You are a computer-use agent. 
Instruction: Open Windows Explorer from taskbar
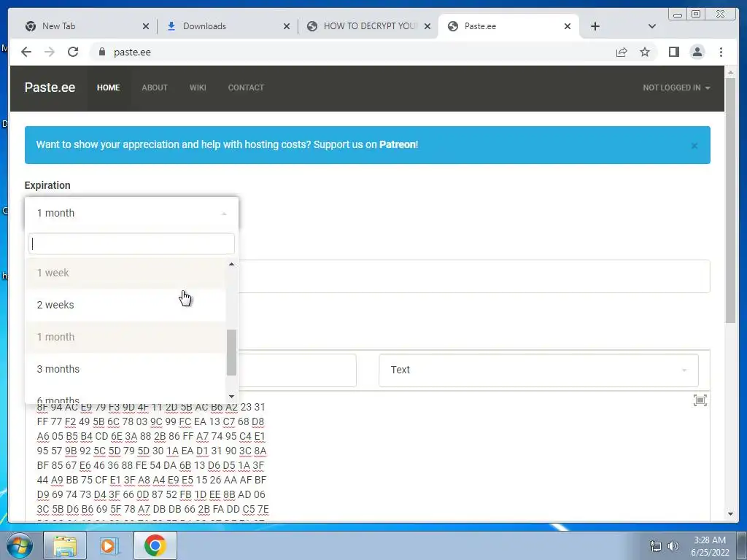64,545
